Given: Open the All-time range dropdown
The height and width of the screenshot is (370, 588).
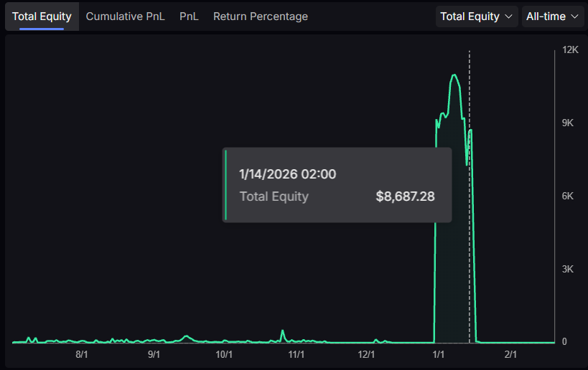Looking at the screenshot, I should (553, 16).
